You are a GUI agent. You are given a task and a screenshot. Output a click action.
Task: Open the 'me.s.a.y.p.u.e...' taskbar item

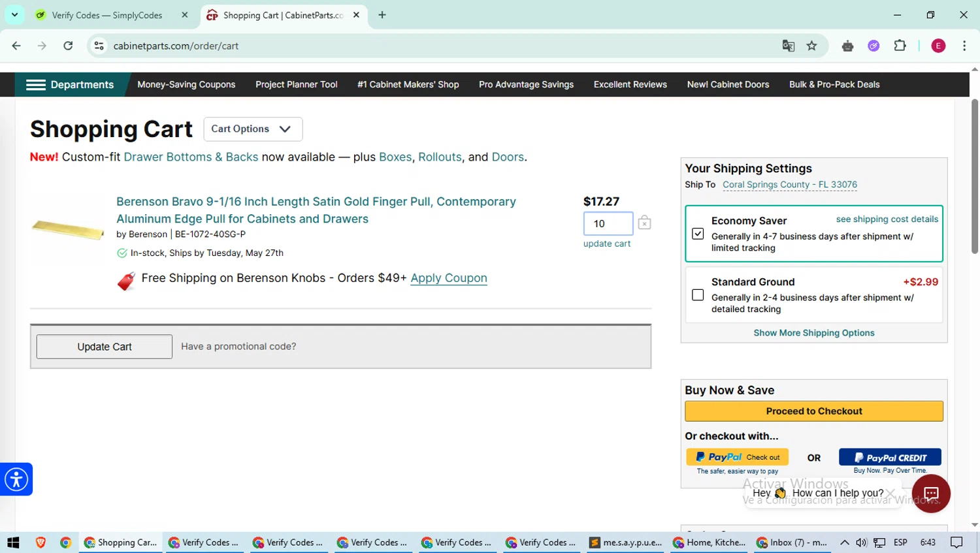coord(625,543)
